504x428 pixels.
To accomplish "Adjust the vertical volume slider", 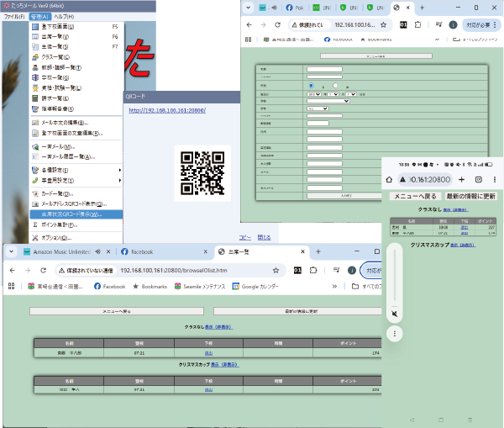I will click(x=394, y=273).
